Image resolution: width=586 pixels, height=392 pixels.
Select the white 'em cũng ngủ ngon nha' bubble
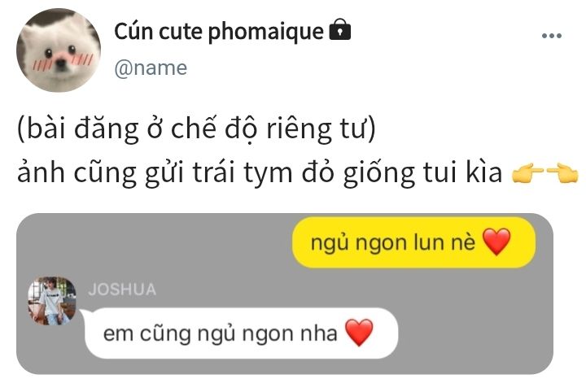point(241,333)
